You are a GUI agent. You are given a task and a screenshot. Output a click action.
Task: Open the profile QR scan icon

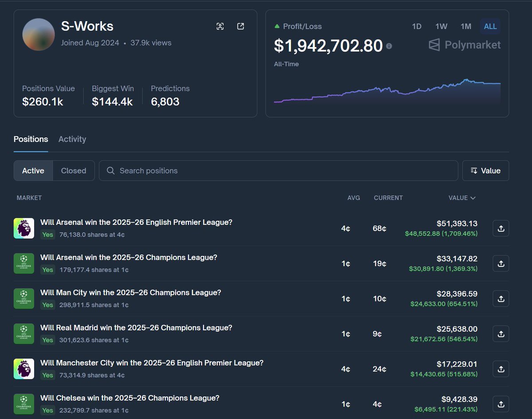220,26
